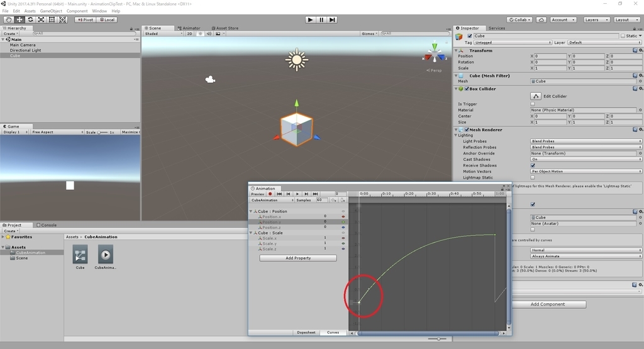
Task: Open the Cloud services icon button
Action: [541, 19]
